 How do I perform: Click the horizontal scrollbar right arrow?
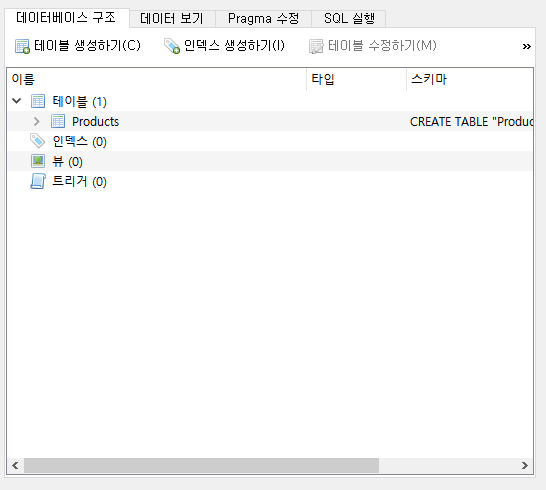525,466
